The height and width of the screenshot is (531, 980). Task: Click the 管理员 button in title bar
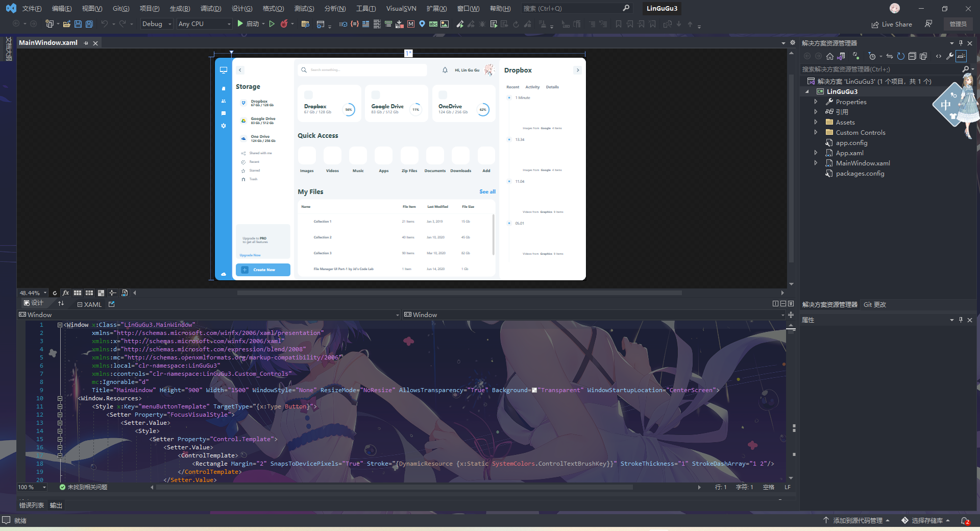coord(958,24)
